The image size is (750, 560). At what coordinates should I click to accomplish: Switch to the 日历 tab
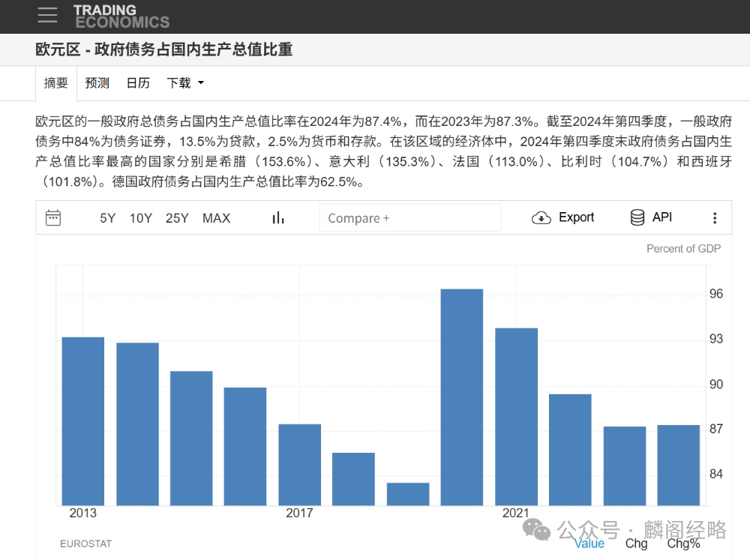point(138,83)
